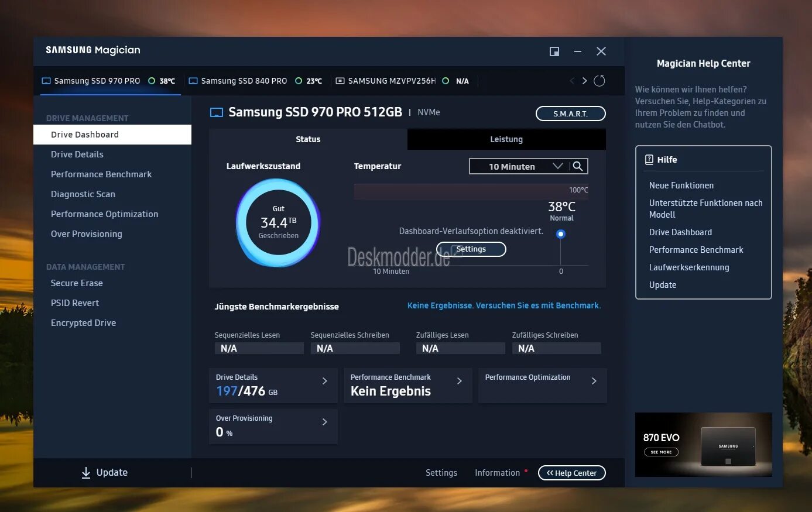
Task: Click the Information red notification dot
Action: click(x=526, y=470)
